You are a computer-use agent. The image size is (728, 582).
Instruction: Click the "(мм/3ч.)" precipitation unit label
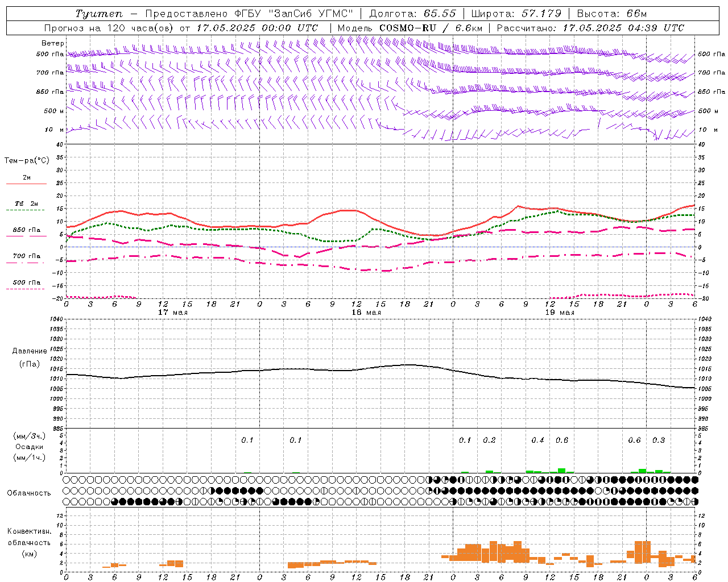pyautogui.click(x=30, y=436)
